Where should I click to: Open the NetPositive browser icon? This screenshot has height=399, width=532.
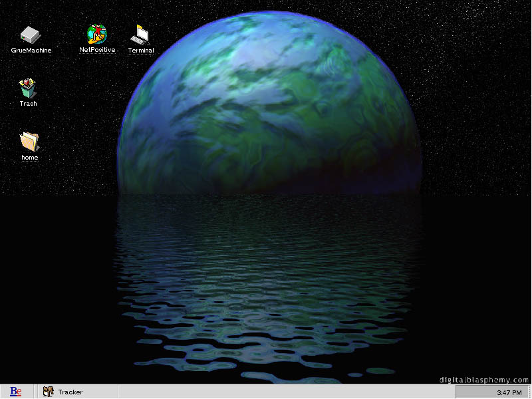97,34
